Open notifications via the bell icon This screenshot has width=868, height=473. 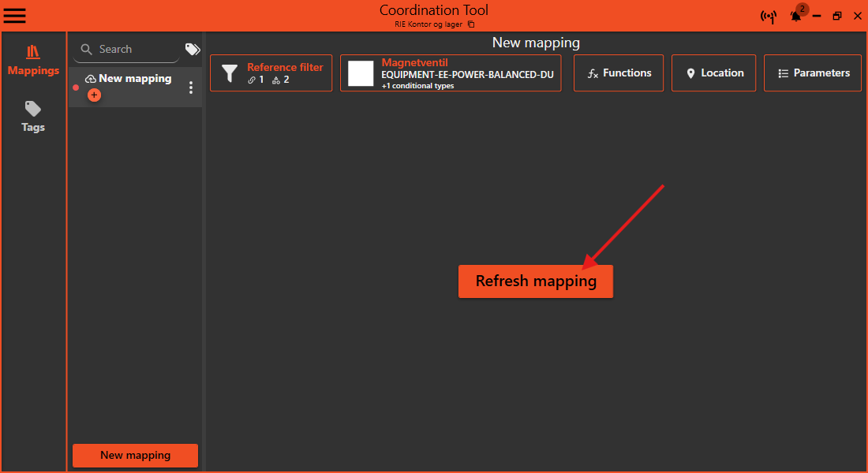coord(795,16)
